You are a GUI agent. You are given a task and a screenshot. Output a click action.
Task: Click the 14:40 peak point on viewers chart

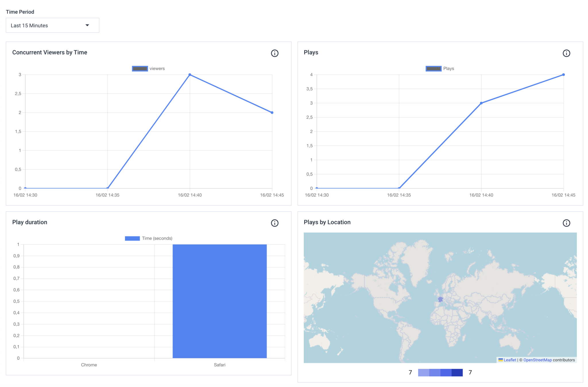(x=190, y=75)
